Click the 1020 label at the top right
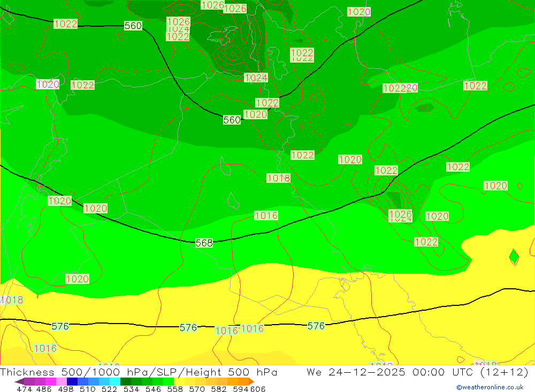The image size is (535, 392). pyautogui.click(x=359, y=12)
